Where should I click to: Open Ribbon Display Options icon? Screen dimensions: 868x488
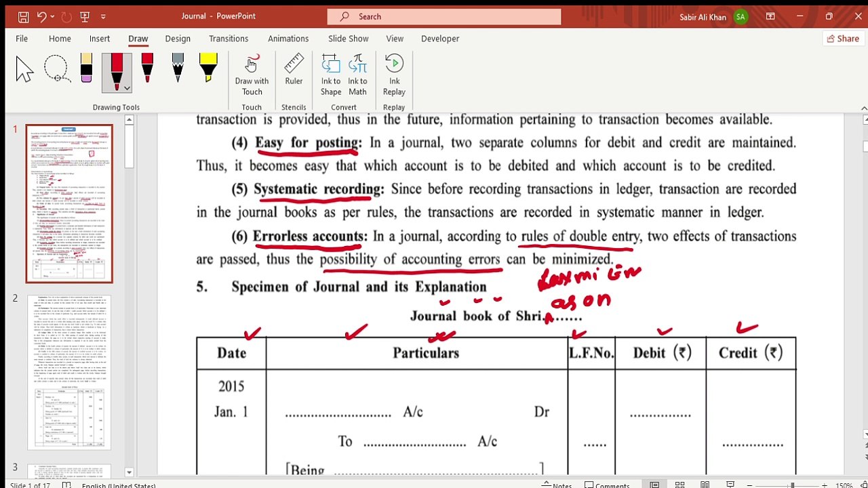770,16
